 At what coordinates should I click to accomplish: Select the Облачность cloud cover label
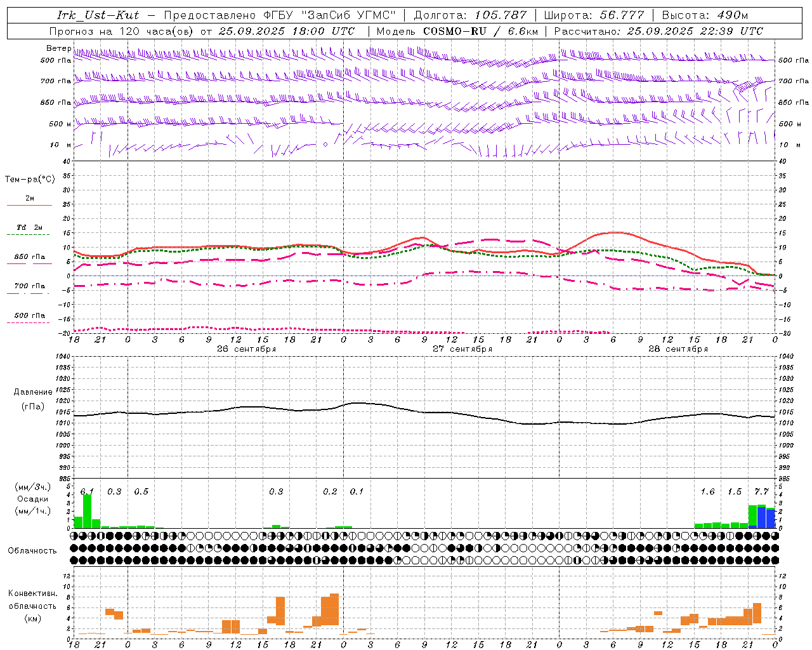32,551
